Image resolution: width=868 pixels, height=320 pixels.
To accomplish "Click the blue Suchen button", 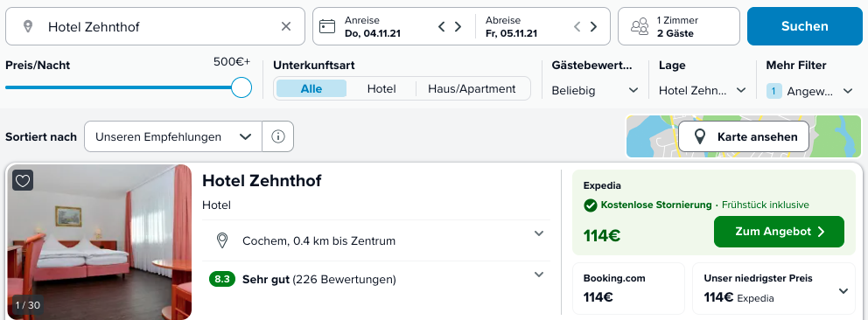I will pos(804,26).
